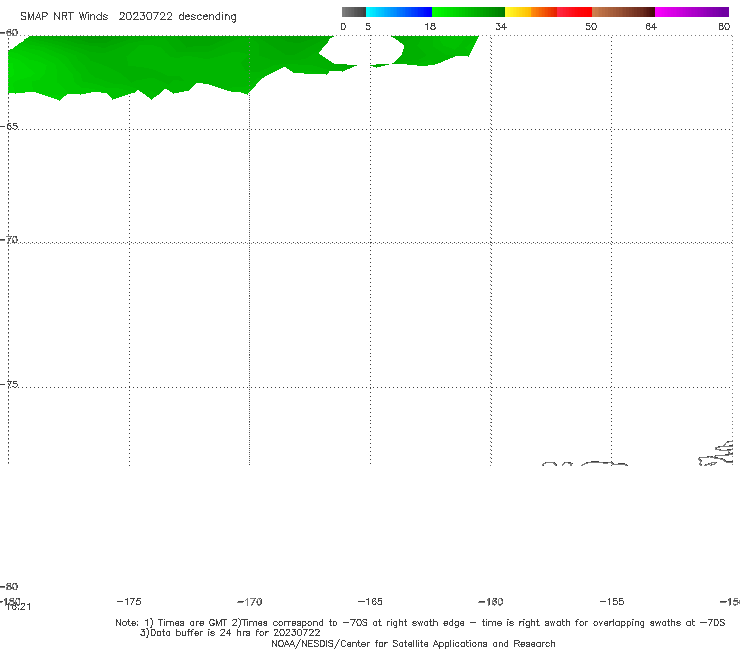The image size is (740, 650).
Task: Click the word "descending" in the title
Action: pyautogui.click(x=207, y=17)
